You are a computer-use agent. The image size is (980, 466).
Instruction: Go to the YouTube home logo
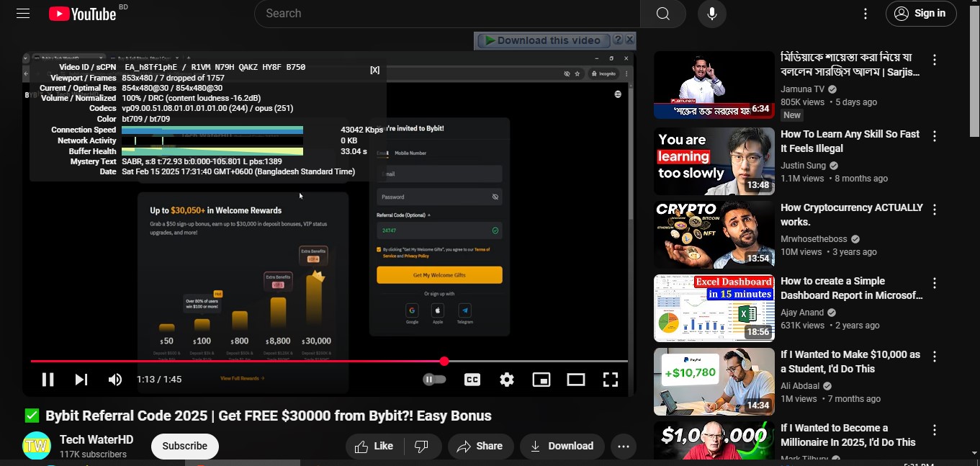(x=83, y=14)
